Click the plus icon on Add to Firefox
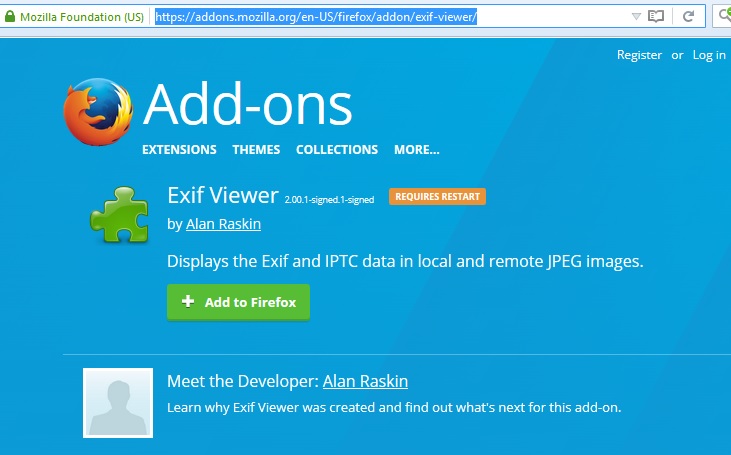Screen dimensions: 731x455 [188, 302]
